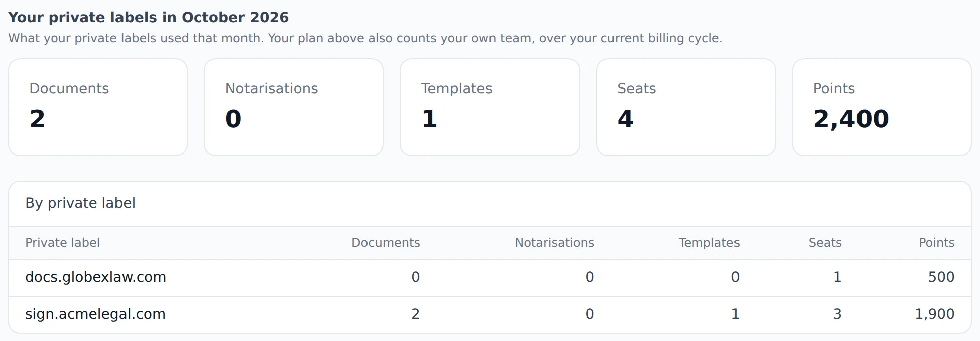This screenshot has width=980, height=341.
Task: Click the Notarisations column header in table
Action: pyautogui.click(x=554, y=243)
